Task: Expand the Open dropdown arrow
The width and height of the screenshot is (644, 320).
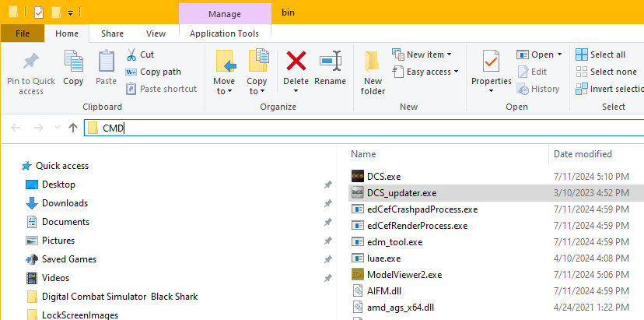Action: (x=559, y=55)
